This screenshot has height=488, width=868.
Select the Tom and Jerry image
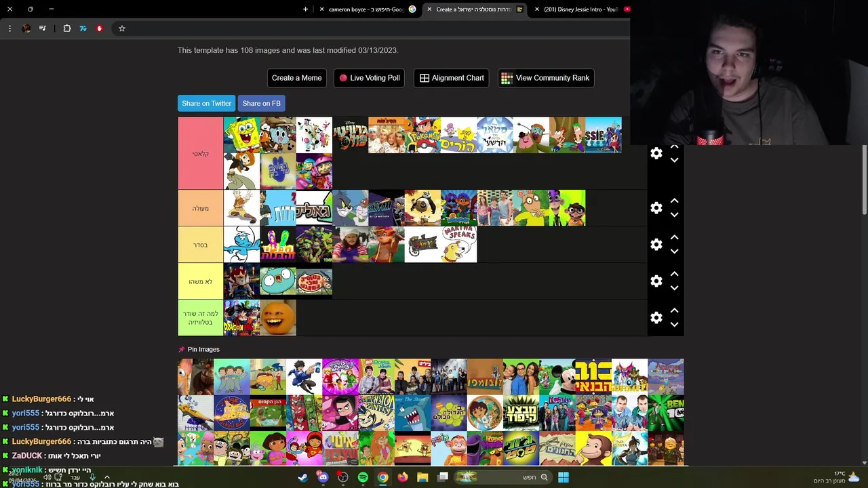pos(350,207)
